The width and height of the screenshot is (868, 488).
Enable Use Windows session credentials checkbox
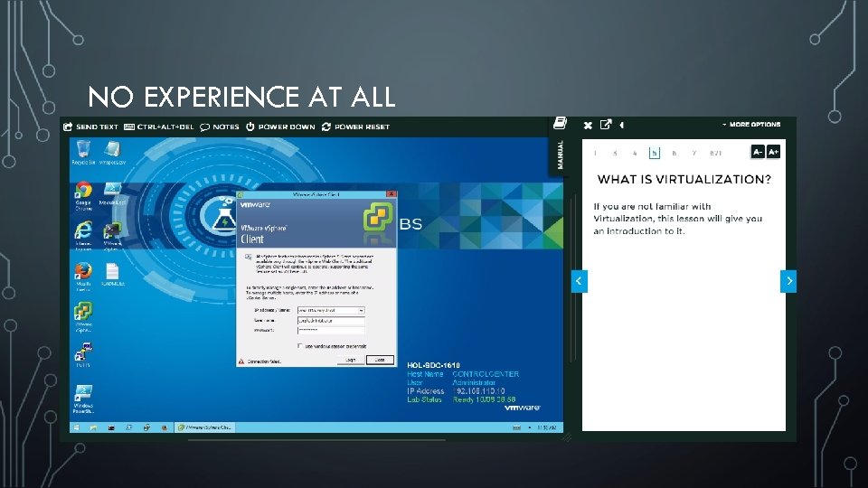coord(300,346)
